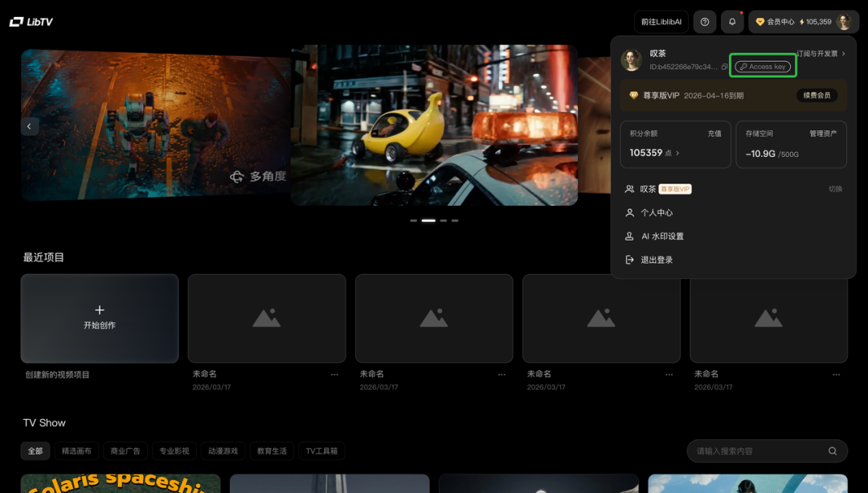
Task: Click the 续费会员 renew button
Action: point(817,96)
